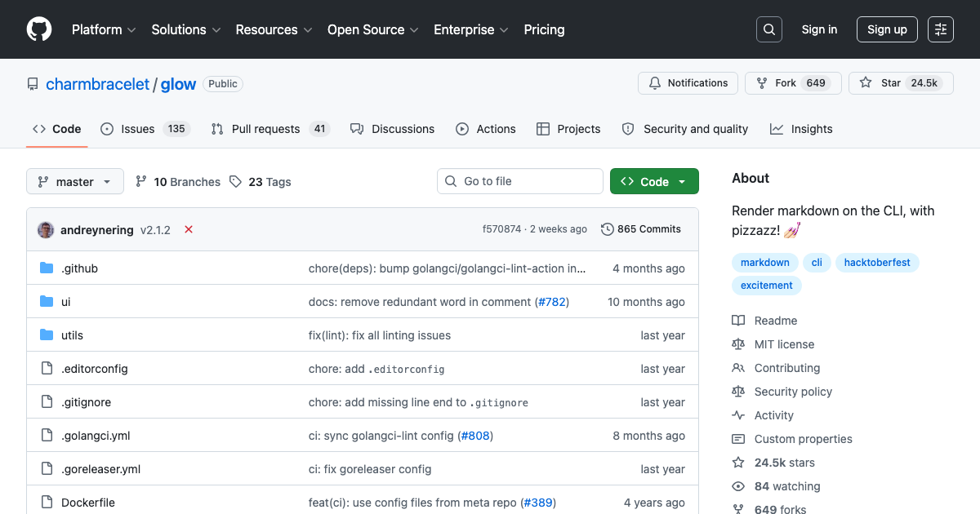This screenshot has height=514, width=980.
Task: Open pull request #808 link
Action: pos(475,436)
